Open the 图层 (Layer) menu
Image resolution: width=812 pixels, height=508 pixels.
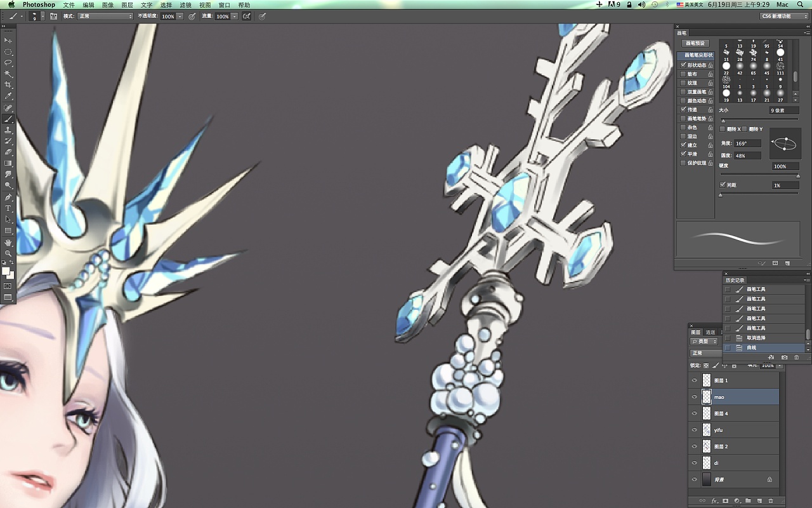(128, 4)
